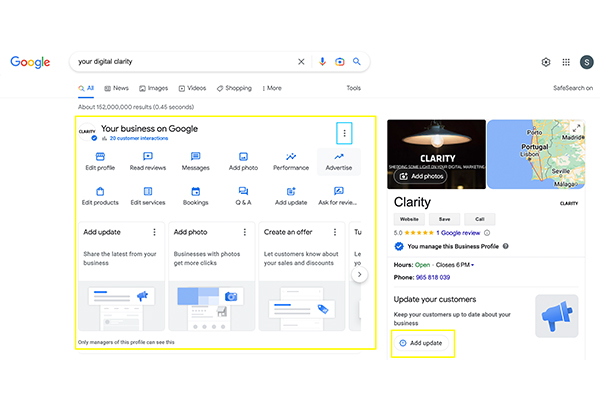Viewport: 600px width, 400px height.
Task: Click the voice search microphone icon
Action: (322, 61)
